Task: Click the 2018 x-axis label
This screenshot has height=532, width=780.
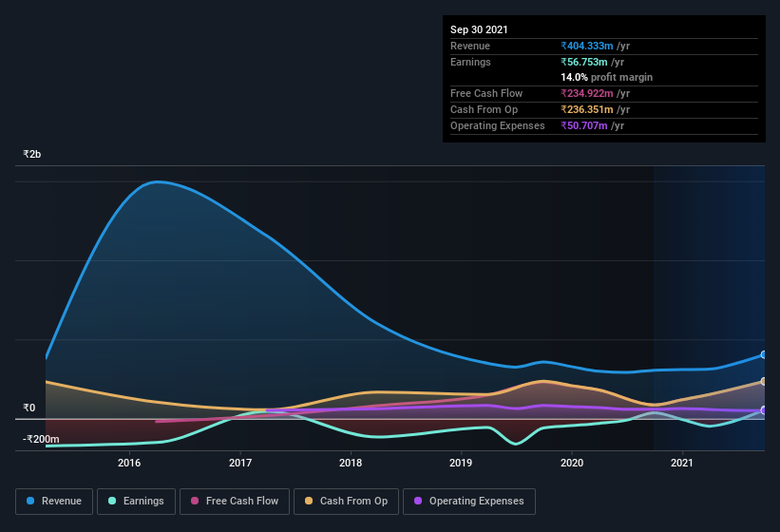Action: [x=351, y=463]
